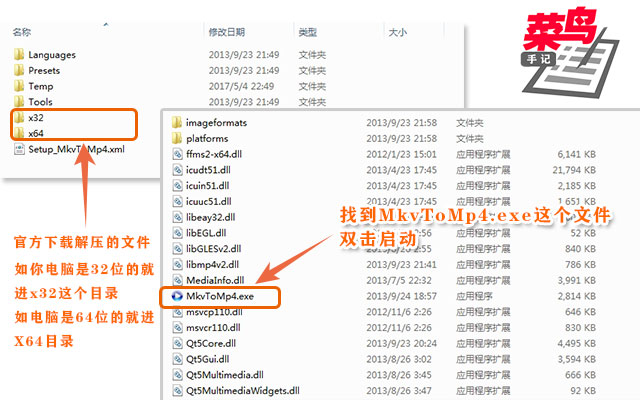Click the platforms folder name

207,139
